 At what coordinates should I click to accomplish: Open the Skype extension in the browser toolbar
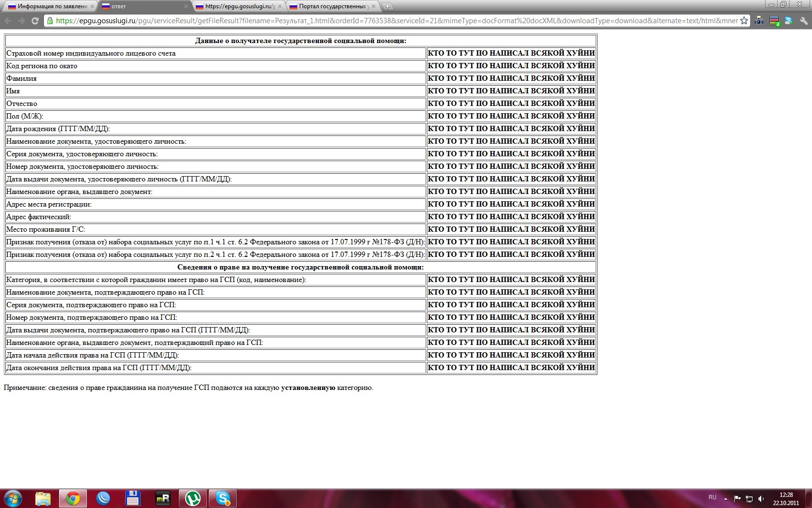(x=789, y=21)
